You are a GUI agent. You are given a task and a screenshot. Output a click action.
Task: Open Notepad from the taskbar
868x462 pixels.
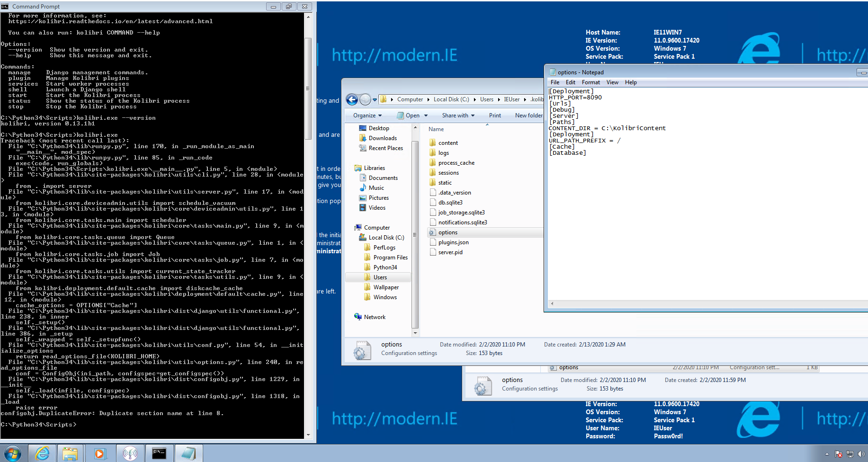tap(189, 453)
